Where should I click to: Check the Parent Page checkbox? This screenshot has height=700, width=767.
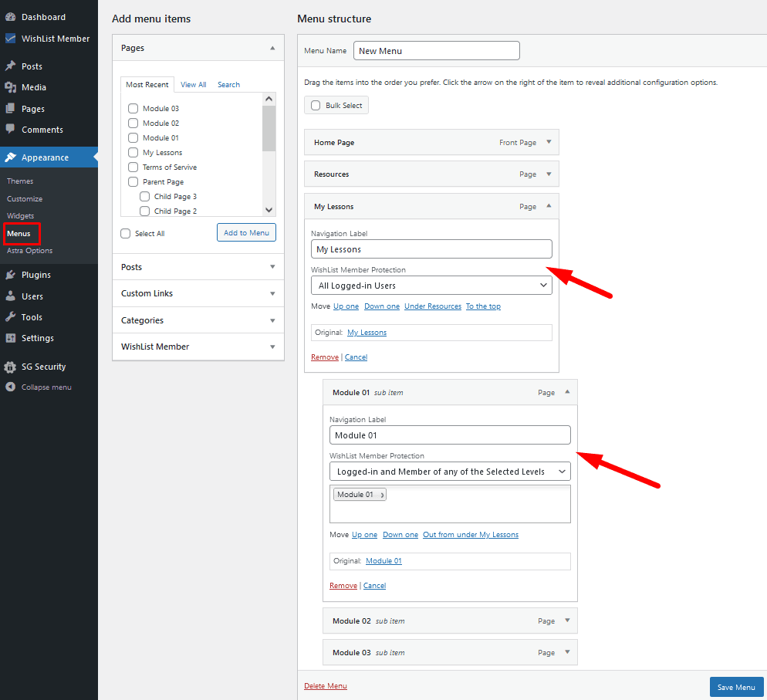(x=133, y=181)
